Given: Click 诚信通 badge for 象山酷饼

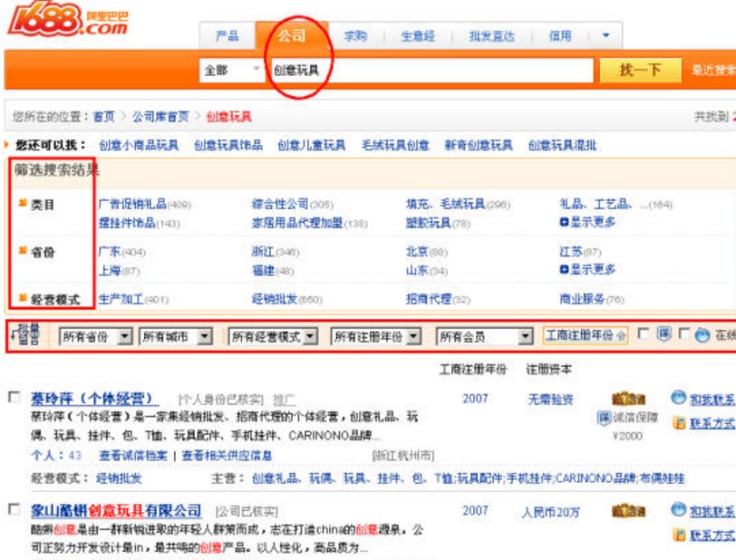Looking at the screenshot, I should click(628, 511).
